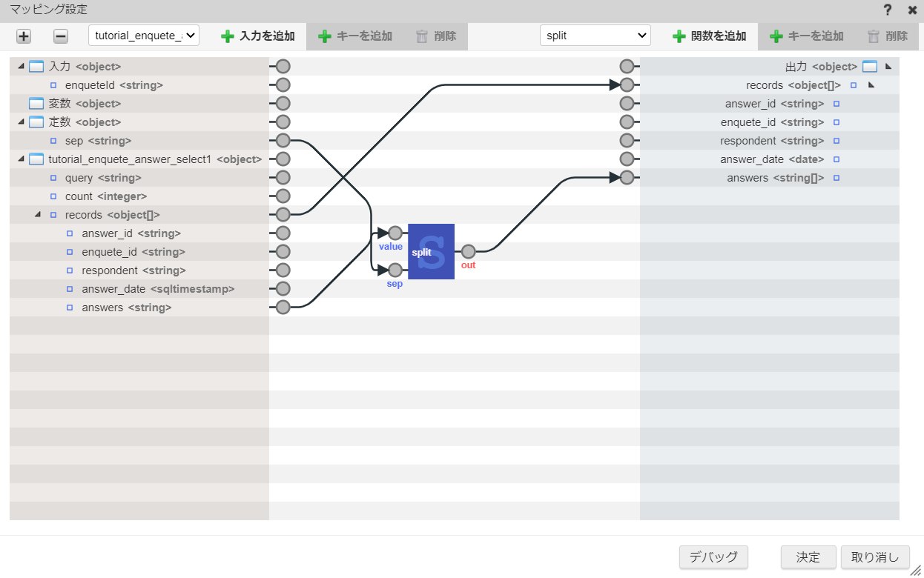Image resolution: width=924 pixels, height=578 pixels.
Task: Close the マッピング設定 dialog
Action: tap(912, 10)
